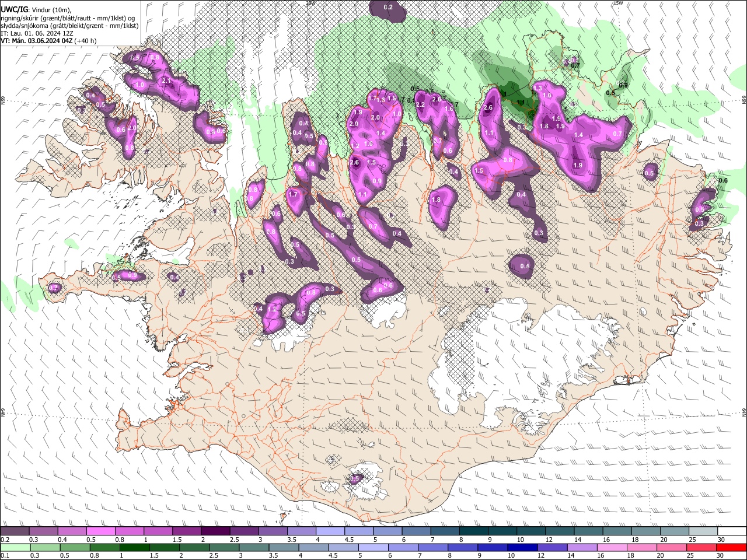
Task: Select the light pink 16–18 rain swatch
Action: pos(613,547)
